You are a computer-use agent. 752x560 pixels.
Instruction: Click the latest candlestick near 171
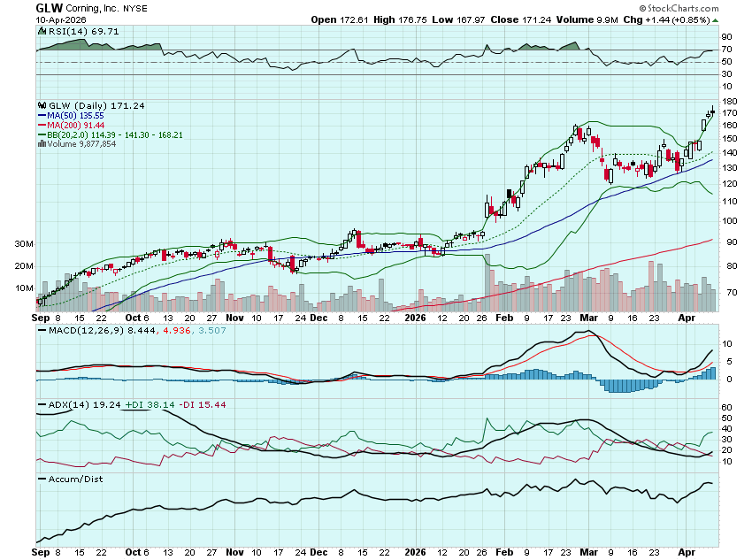[x=713, y=112]
